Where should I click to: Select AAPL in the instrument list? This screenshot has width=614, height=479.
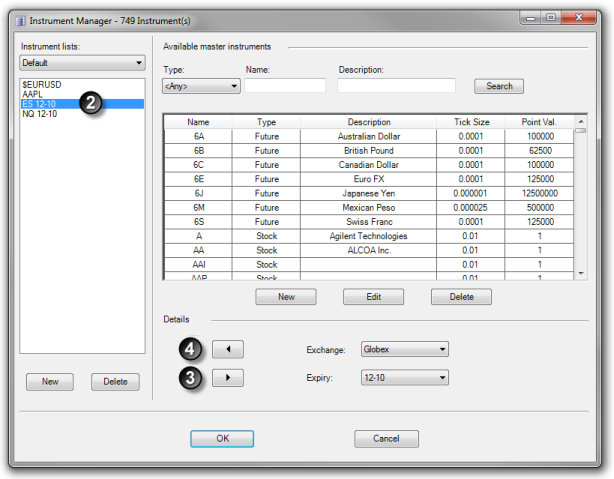coord(82,94)
